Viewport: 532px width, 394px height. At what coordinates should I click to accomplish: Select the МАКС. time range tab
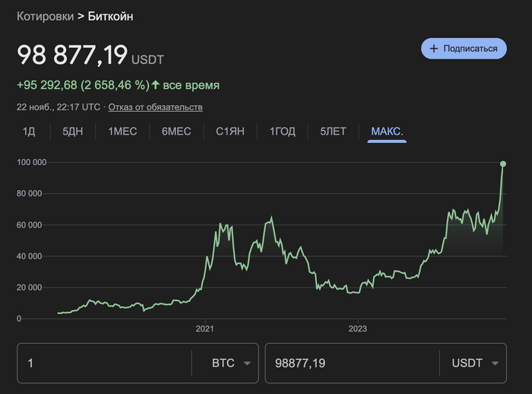(387, 132)
